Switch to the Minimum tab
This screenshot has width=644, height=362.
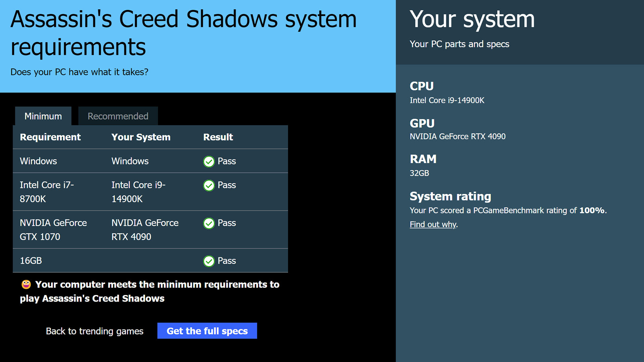43,116
